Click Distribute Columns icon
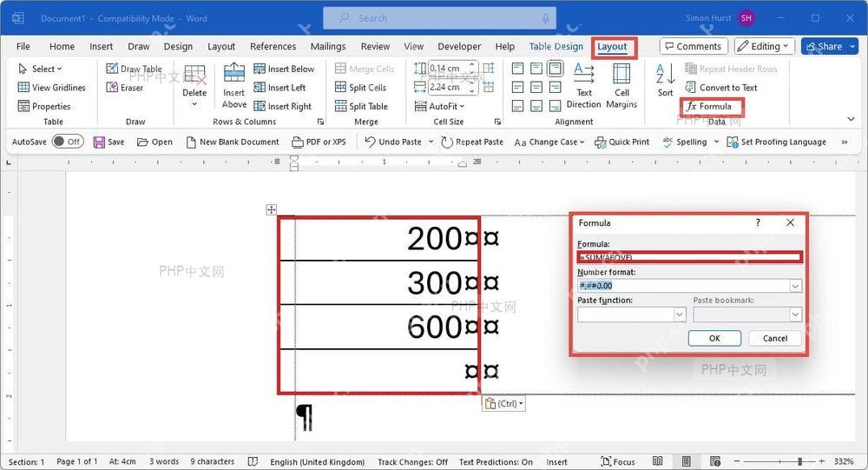The height and width of the screenshot is (470, 868). (x=488, y=87)
